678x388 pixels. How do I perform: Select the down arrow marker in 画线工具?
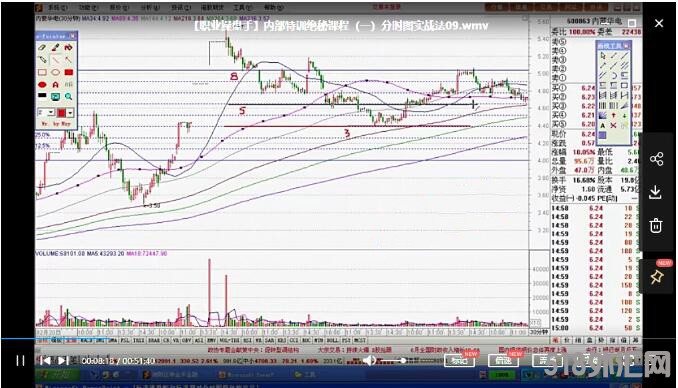624,115
